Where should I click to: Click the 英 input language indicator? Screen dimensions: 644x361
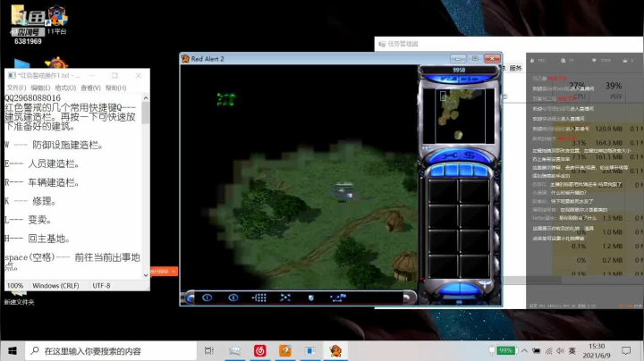(x=572, y=351)
